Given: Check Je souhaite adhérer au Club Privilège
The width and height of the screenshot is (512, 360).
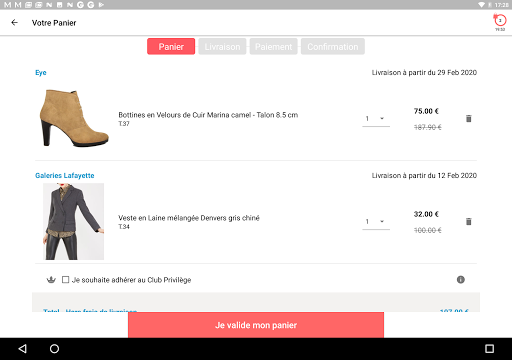Looking at the screenshot, I should (65, 280).
